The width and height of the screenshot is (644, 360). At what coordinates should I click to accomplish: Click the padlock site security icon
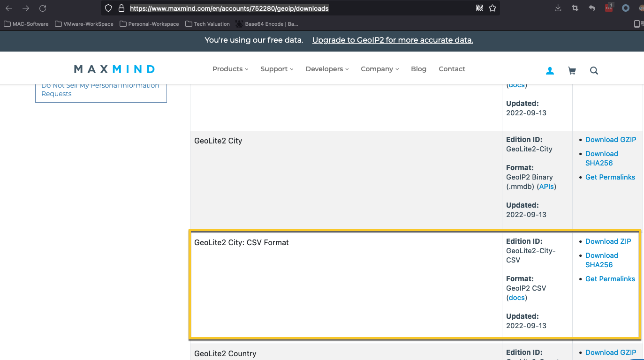121,8
